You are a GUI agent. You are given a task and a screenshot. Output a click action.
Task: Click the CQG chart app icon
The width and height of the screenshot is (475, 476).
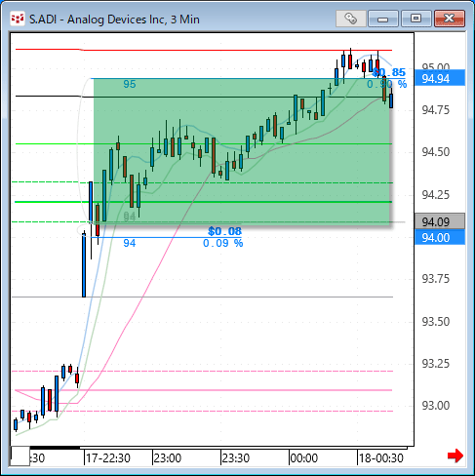(x=18, y=19)
